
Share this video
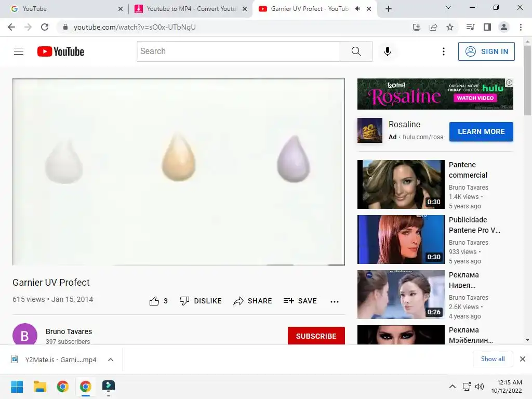pyautogui.click(x=253, y=301)
